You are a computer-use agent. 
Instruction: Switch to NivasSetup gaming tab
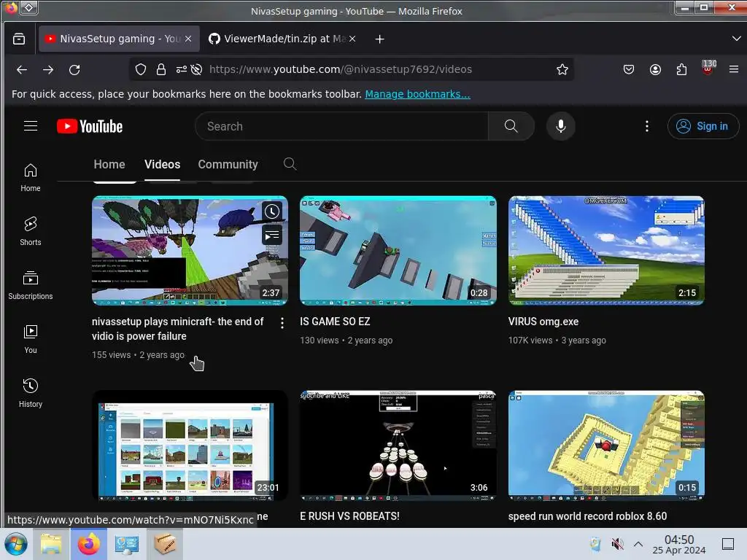pyautogui.click(x=119, y=39)
